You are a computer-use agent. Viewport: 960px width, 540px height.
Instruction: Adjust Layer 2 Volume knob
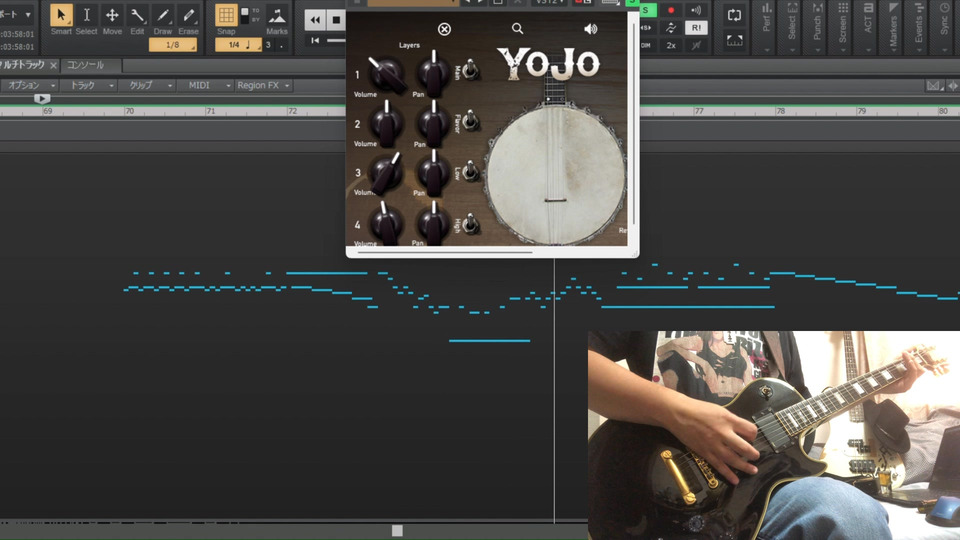click(387, 122)
